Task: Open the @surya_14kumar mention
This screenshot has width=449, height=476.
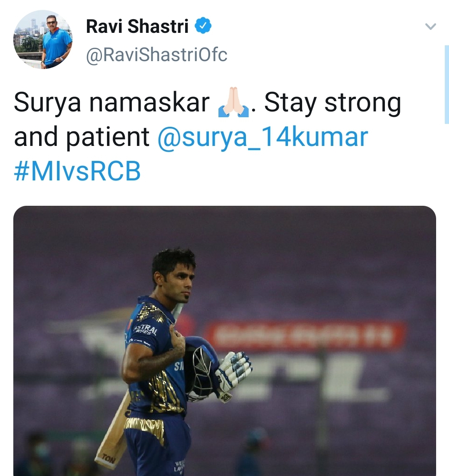Action: tap(263, 137)
